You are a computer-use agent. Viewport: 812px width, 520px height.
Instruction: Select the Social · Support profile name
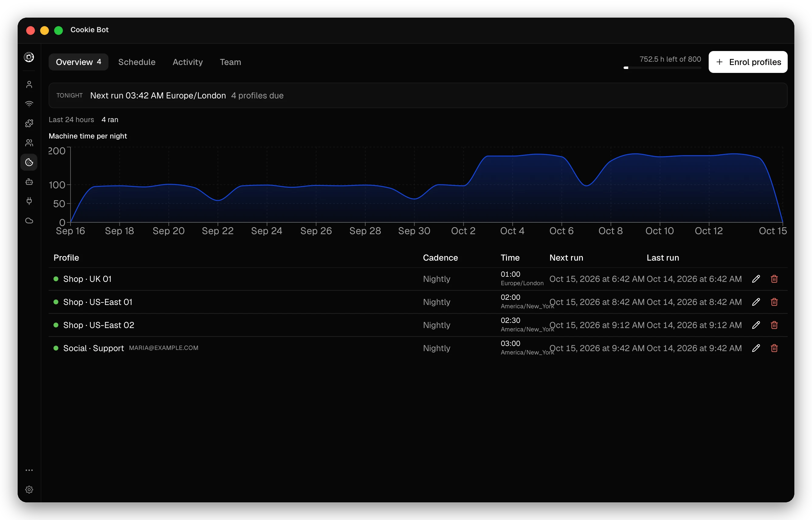pyautogui.click(x=94, y=348)
